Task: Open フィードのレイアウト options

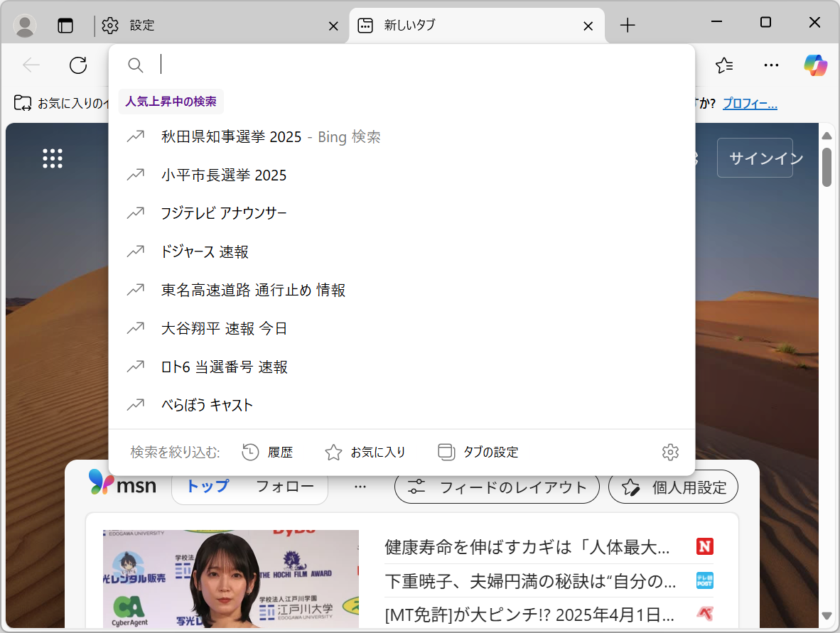Action: [497, 487]
